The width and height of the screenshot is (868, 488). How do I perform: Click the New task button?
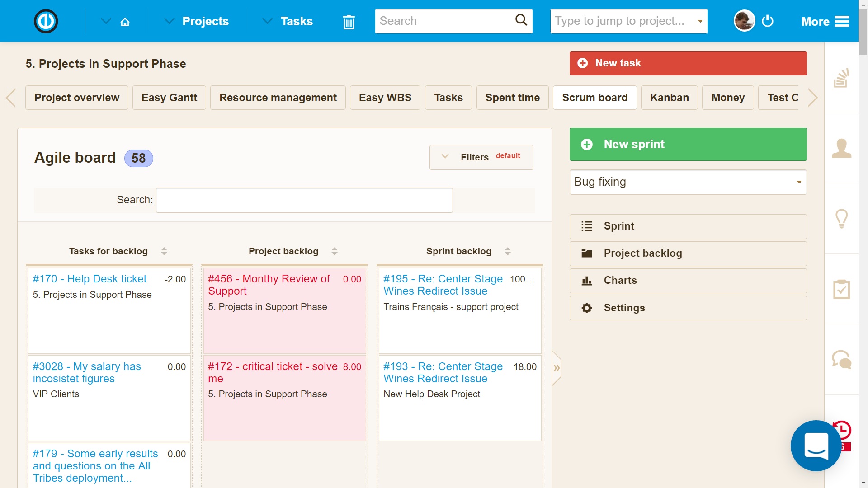pos(688,63)
